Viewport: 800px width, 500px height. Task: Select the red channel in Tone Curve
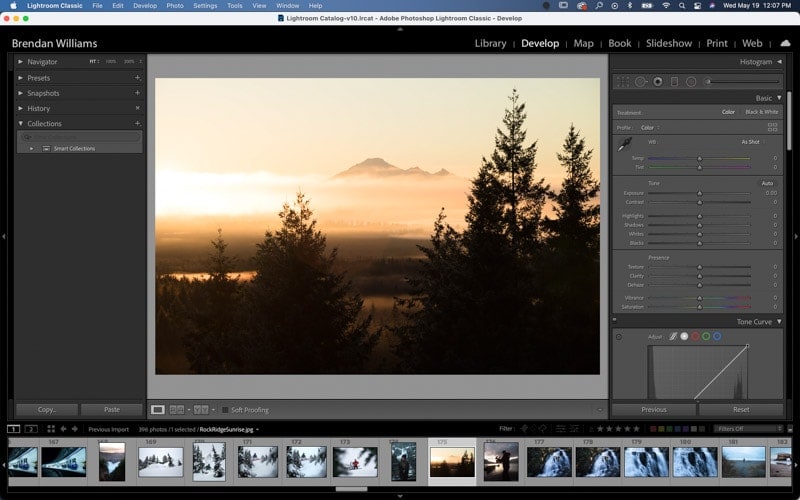point(695,336)
